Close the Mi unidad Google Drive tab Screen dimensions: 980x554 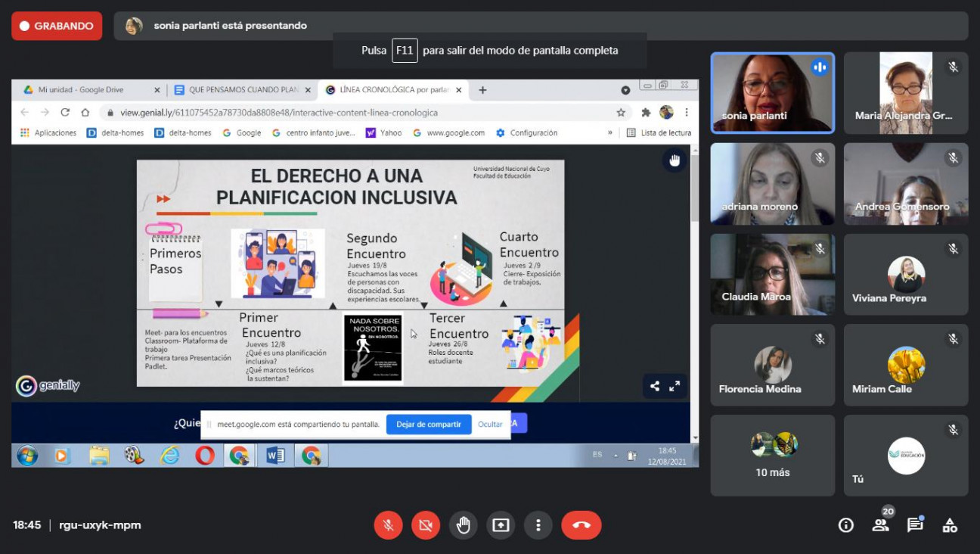[157, 90]
